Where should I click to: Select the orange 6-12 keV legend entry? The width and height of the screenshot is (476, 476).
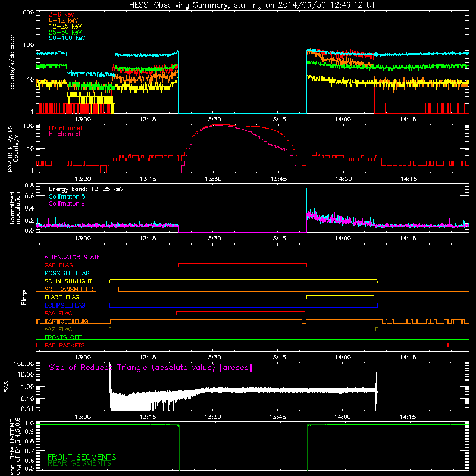[64, 20]
